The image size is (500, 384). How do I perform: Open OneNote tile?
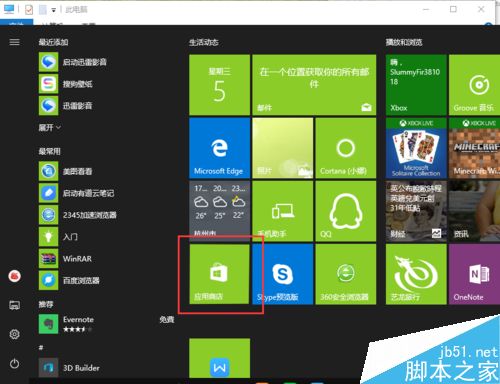[474, 274]
